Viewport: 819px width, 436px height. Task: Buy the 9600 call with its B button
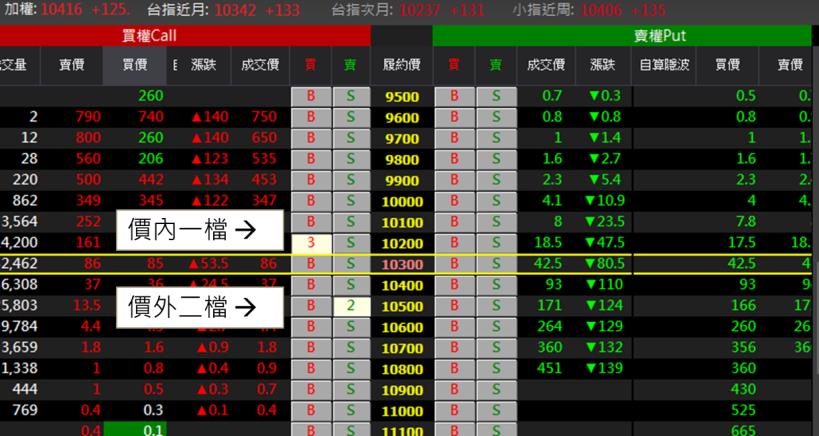(311, 117)
